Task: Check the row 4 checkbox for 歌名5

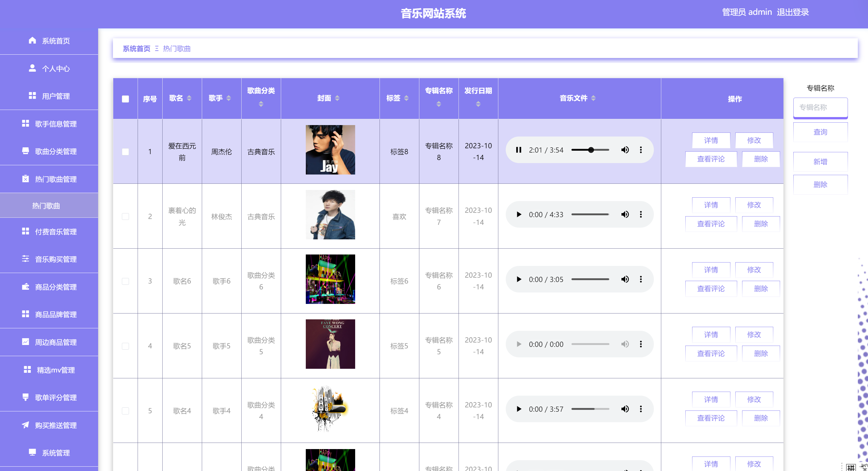Action: pyautogui.click(x=125, y=346)
